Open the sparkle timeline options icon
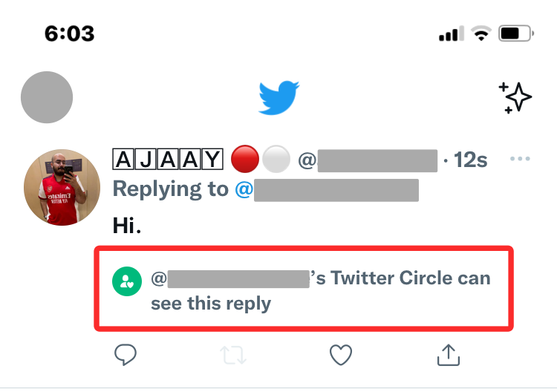The width and height of the screenshot is (557, 392). click(515, 98)
